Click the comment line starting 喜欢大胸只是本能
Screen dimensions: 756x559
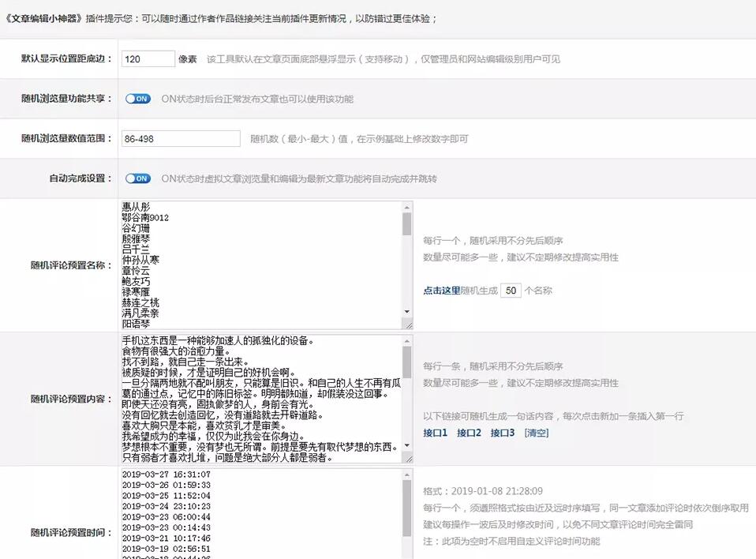click(204, 426)
